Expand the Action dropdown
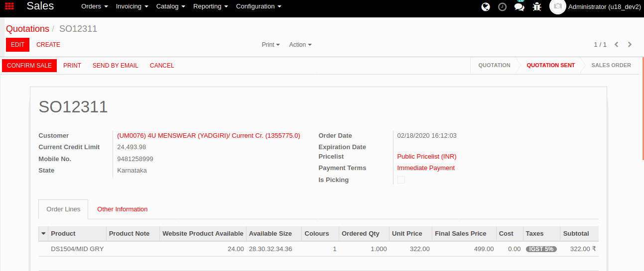 300,45
